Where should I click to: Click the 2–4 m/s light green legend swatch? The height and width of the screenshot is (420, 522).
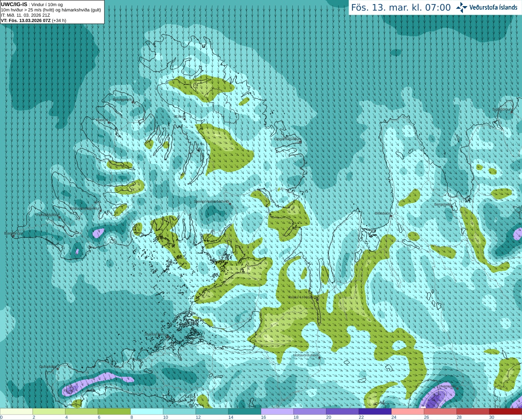pyautogui.click(x=49, y=411)
